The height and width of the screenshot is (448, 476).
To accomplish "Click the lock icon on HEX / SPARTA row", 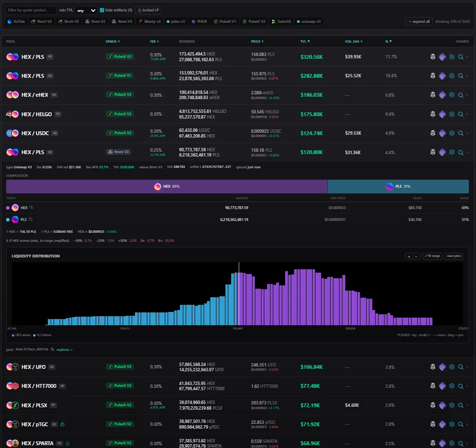I will tap(67, 443).
